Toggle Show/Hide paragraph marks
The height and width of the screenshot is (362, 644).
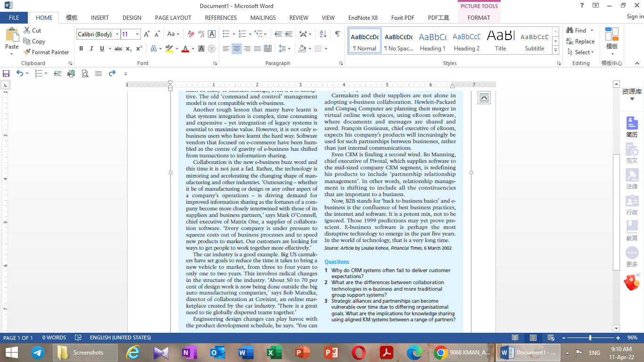pos(336,33)
